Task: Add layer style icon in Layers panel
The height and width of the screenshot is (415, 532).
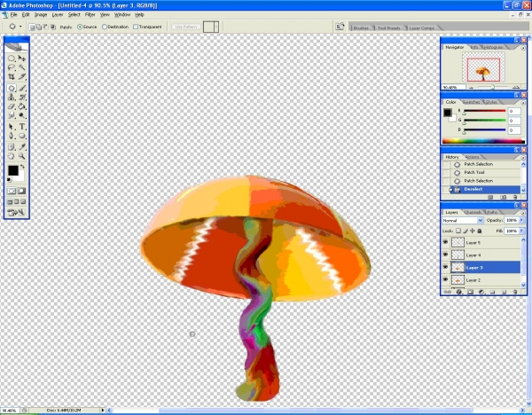Action: [x=458, y=292]
